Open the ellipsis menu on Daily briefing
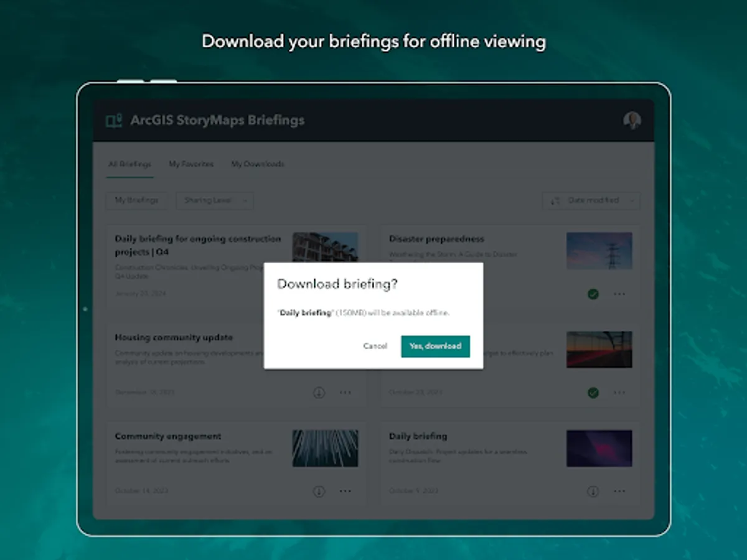The image size is (747, 560). [x=619, y=491]
